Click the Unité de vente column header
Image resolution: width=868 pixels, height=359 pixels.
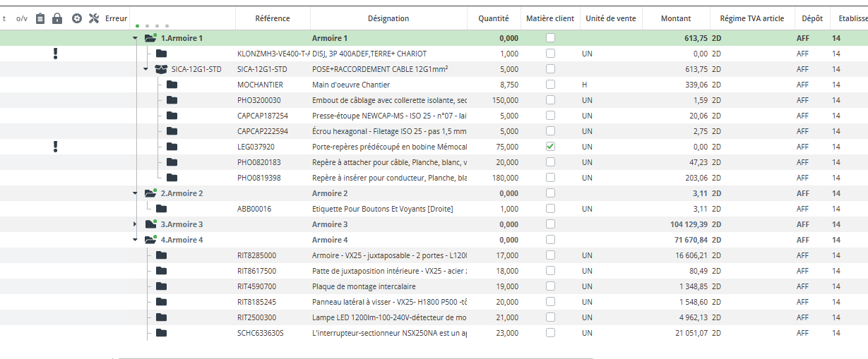[611, 18]
